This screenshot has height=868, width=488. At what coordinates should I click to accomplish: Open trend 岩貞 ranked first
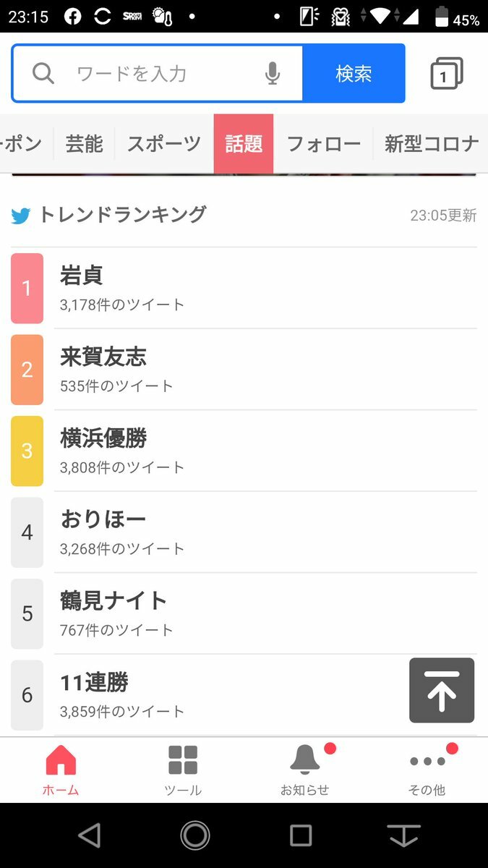pyautogui.click(x=82, y=276)
